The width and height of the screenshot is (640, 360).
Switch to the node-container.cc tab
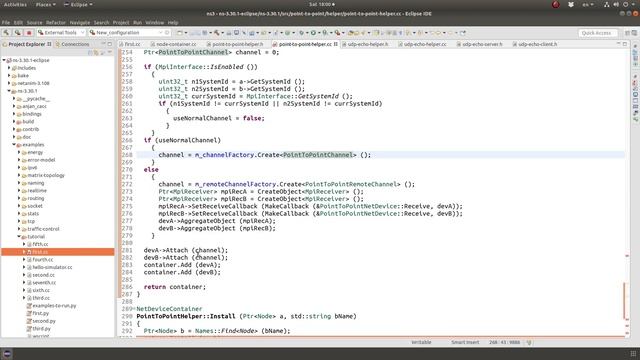[176, 44]
